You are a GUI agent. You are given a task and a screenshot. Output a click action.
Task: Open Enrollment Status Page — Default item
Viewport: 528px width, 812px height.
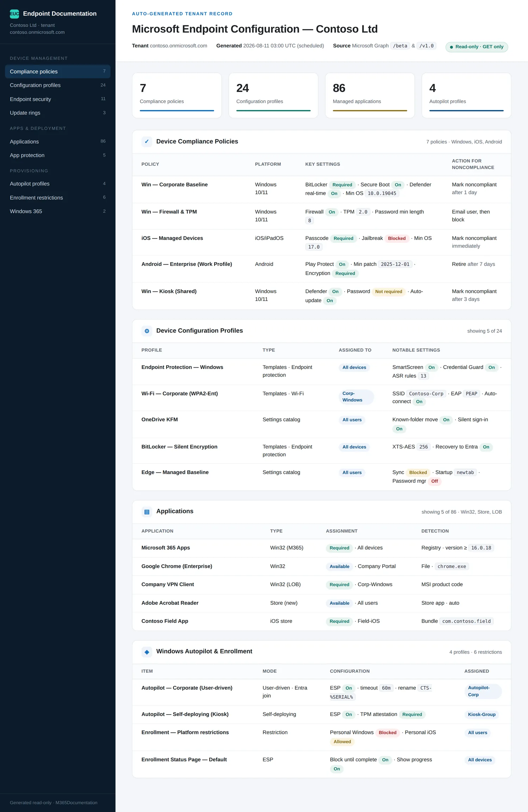tap(184, 759)
